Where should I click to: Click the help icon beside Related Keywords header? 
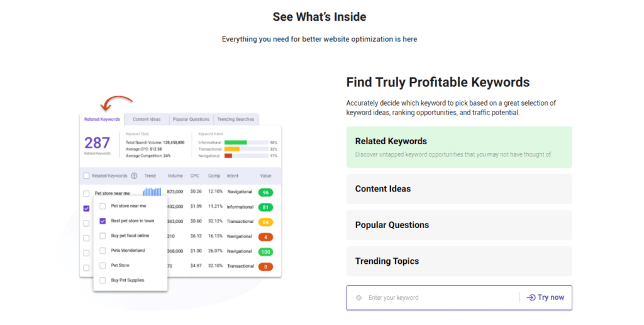coord(134,176)
